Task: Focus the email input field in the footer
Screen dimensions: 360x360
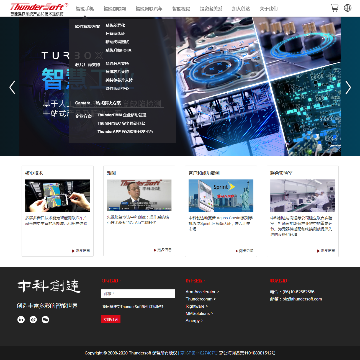Action: 138,294
